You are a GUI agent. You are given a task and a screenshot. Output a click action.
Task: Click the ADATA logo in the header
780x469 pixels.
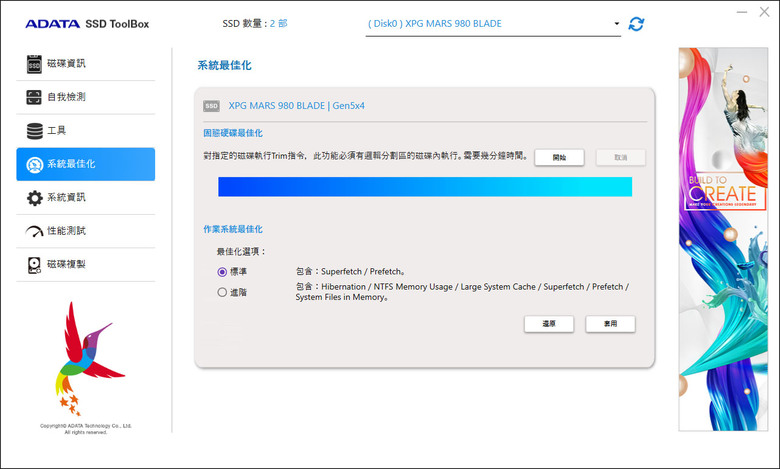tap(52, 24)
